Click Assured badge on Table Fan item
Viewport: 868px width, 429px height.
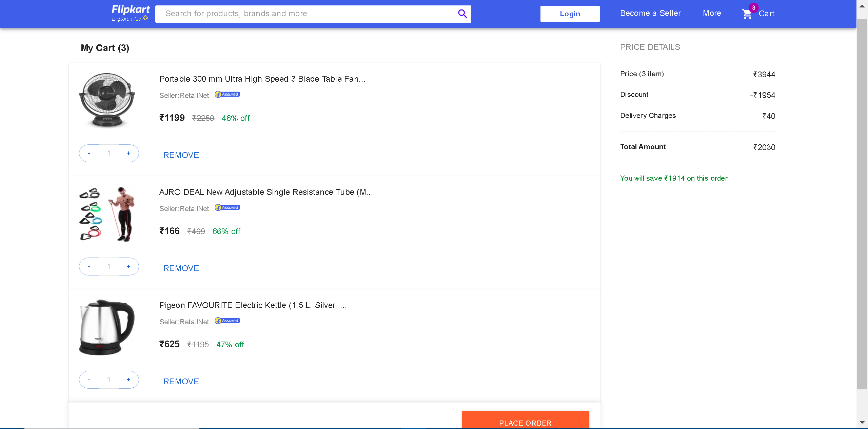coord(227,94)
